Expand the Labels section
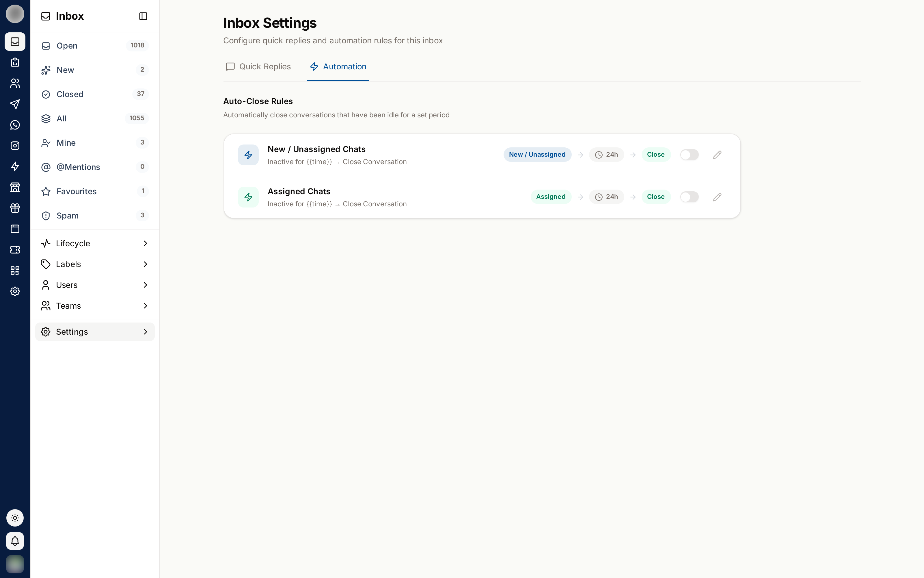Screen dimensions: 924x578 pos(95,264)
